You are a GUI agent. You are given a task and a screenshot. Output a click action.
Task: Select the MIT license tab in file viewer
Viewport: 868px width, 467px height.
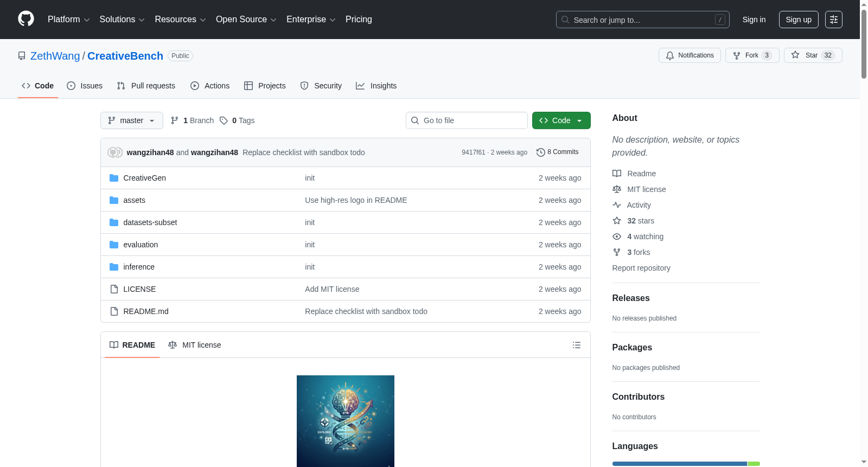[x=195, y=345]
